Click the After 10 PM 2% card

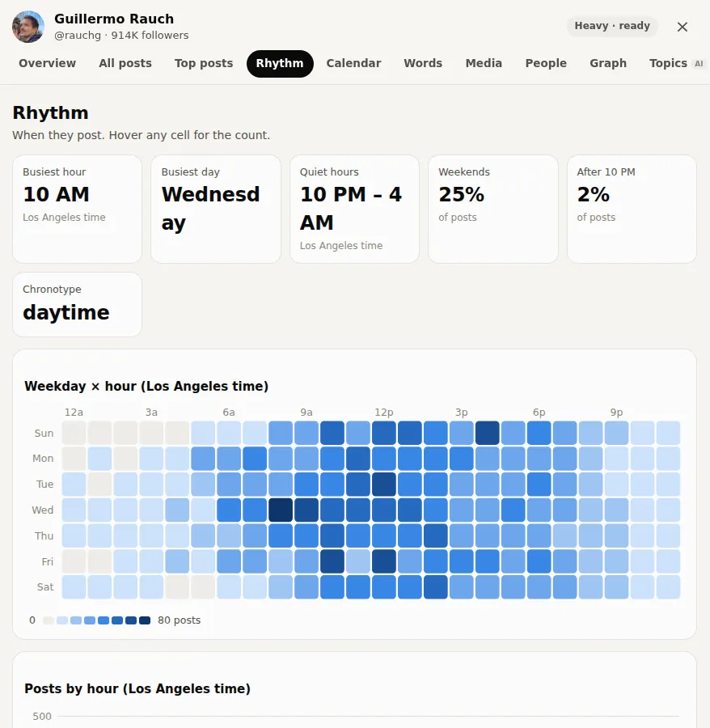coord(632,209)
